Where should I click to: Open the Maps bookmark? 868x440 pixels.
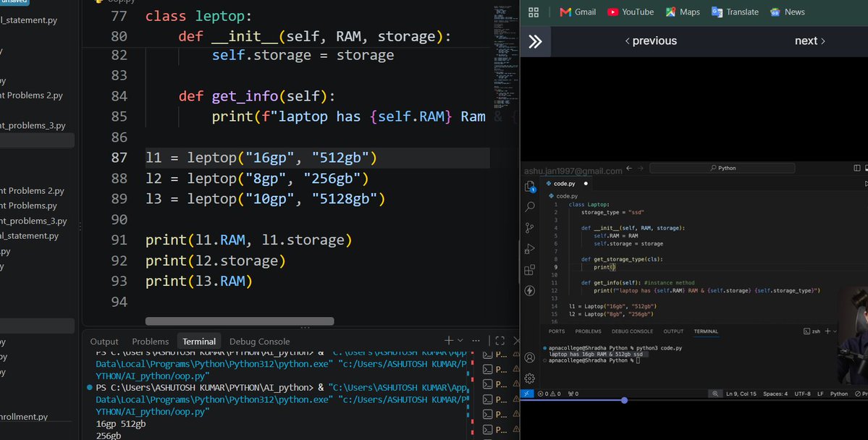(683, 12)
